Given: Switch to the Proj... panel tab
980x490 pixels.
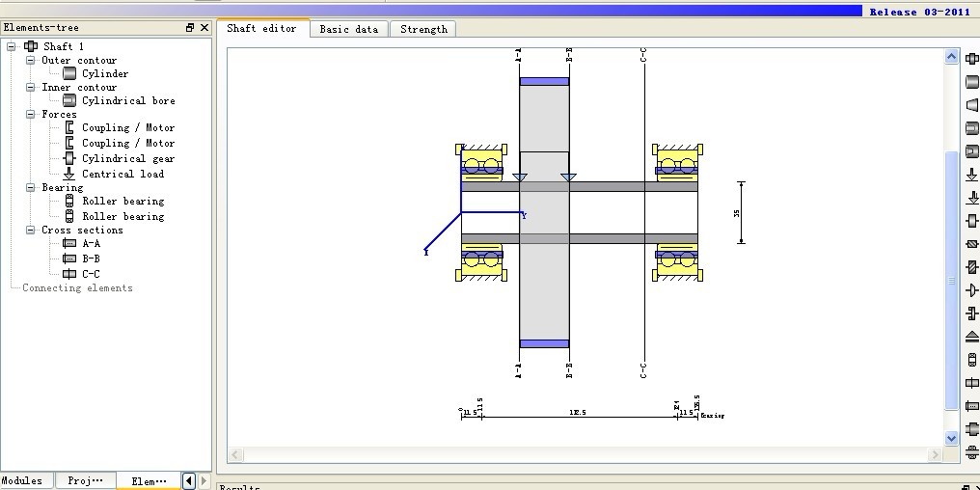Looking at the screenshot, I should [85, 480].
